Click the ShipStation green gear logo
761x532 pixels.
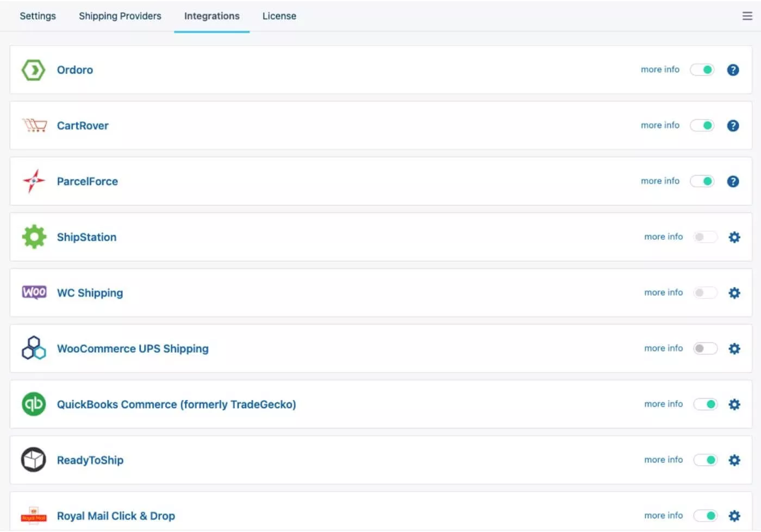tap(34, 237)
